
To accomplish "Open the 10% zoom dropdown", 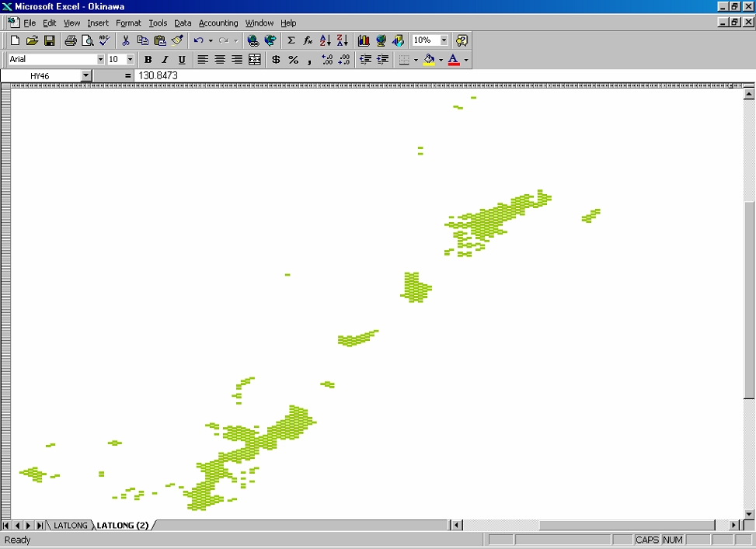I will coord(444,40).
